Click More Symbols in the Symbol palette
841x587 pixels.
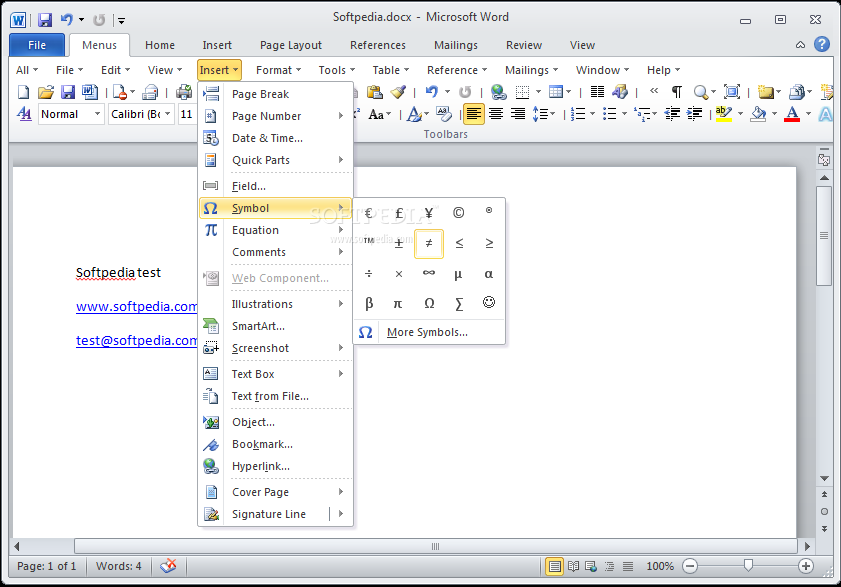pyautogui.click(x=428, y=331)
